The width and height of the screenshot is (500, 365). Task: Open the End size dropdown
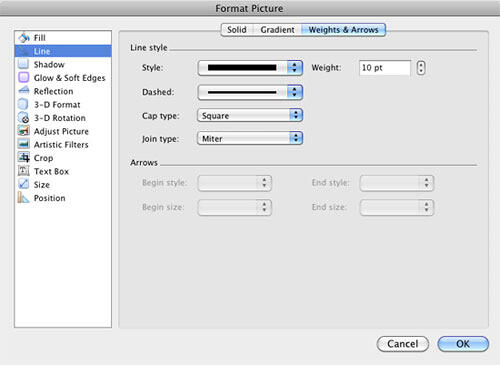pyautogui.click(x=397, y=207)
